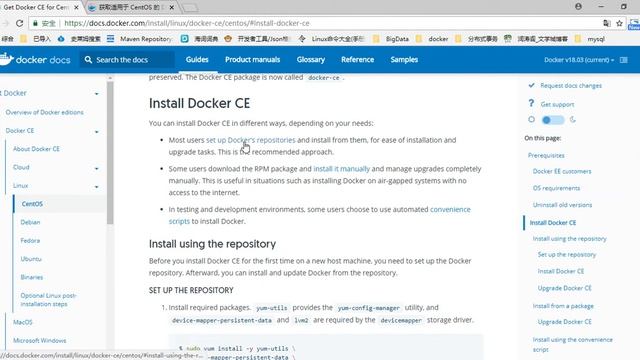Click the search magnifier icon in docs
Viewport: 640px width, 360px height.
88,60
